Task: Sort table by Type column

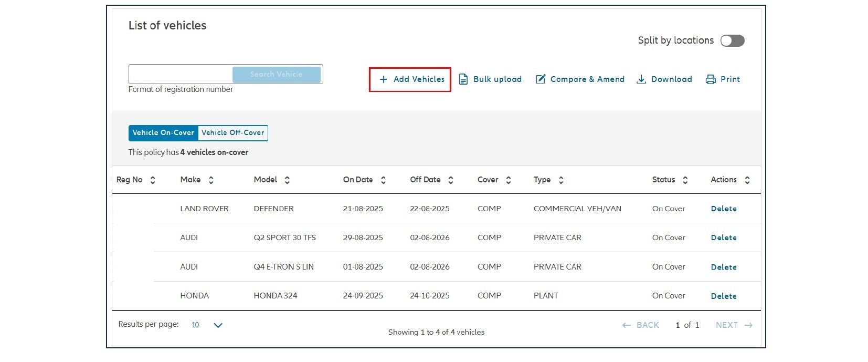Action: (561, 180)
